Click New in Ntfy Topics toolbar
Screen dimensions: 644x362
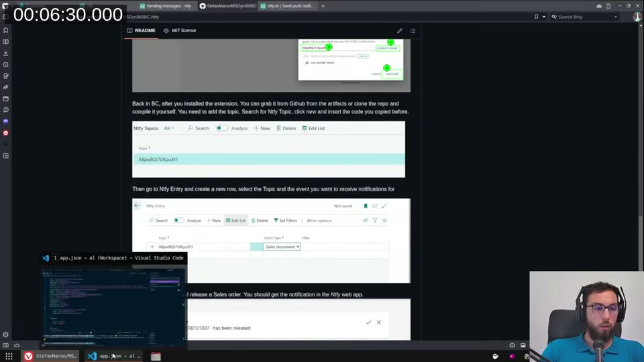pyautogui.click(x=262, y=128)
